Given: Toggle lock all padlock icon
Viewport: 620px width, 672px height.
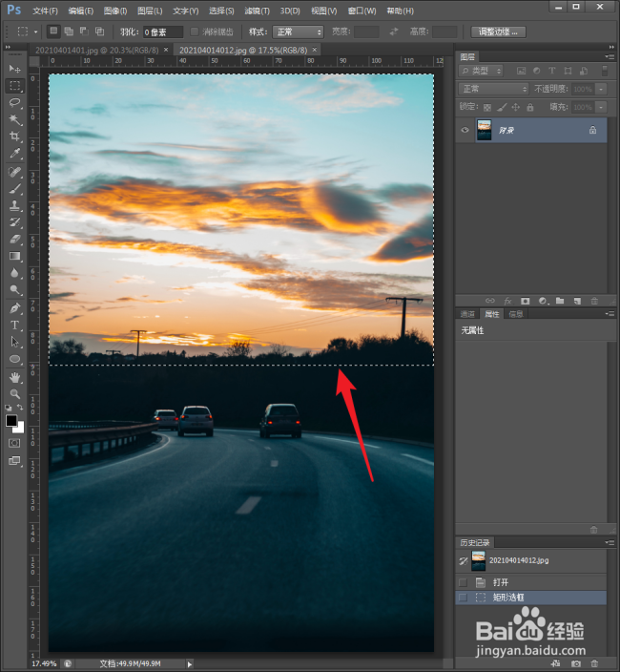Looking at the screenshot, I should coord(530,107).
